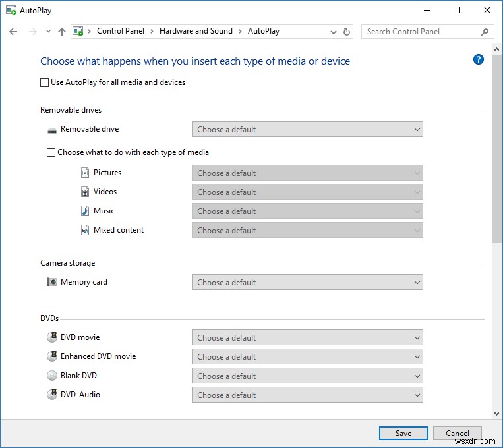Click the Forward navigation arrow
The height and width of the screenshot is (448, 503).
point(32,32)
